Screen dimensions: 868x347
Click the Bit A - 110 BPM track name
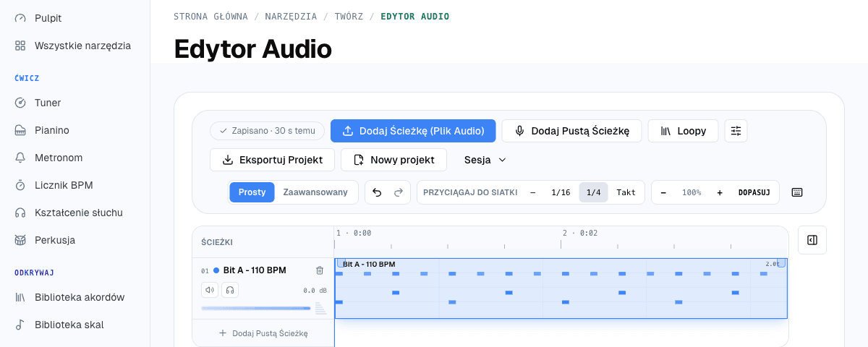255,270
